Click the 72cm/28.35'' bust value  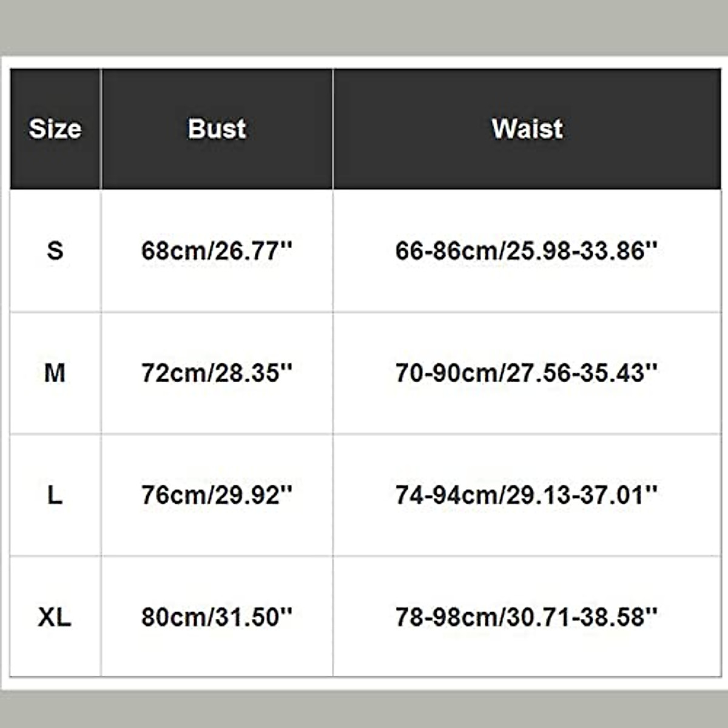[217, 372]
